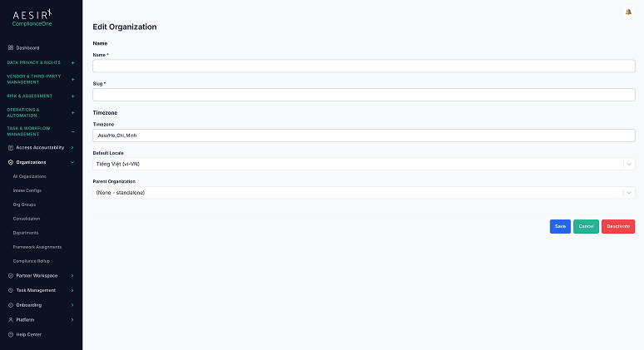The height and width of the screenshot is (350, 644).
Task: Go to All Organizations
Action: (30, 176)
